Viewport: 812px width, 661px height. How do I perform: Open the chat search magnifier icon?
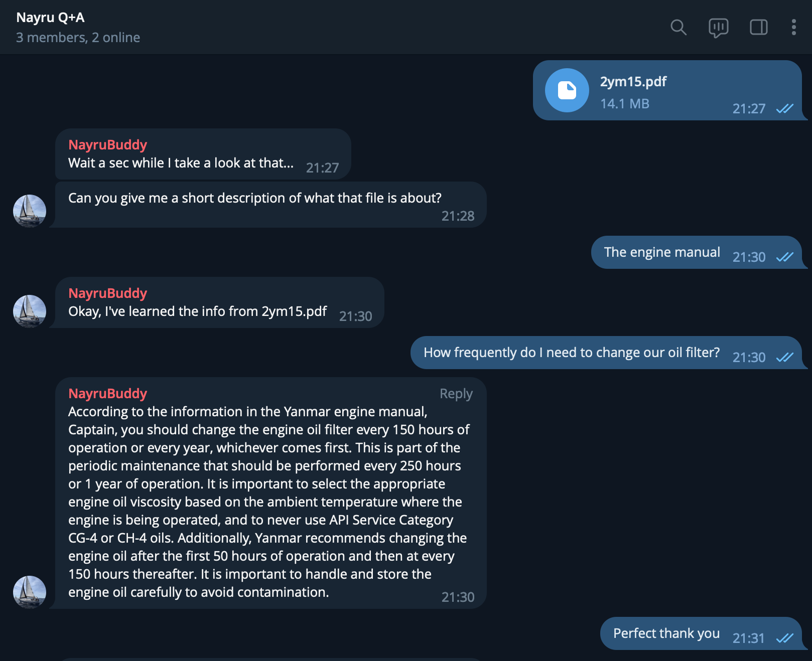[679, 27]
